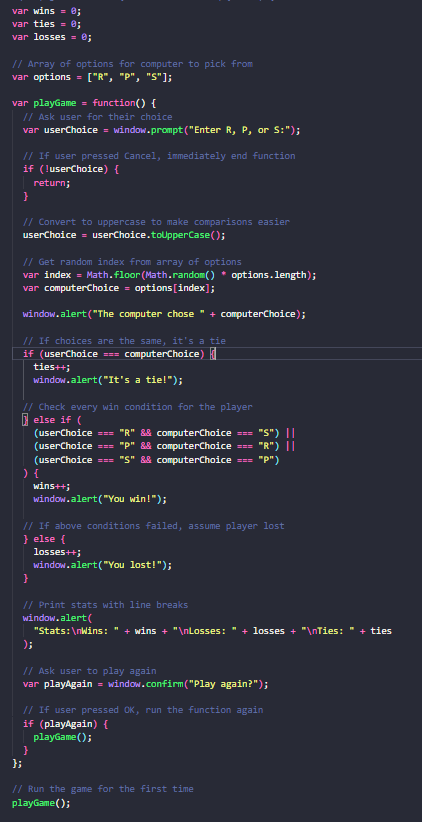This screenshot has height=822, width=422.
Task: Click the "var playGame = function() {" line
Action: coord(84,103)
